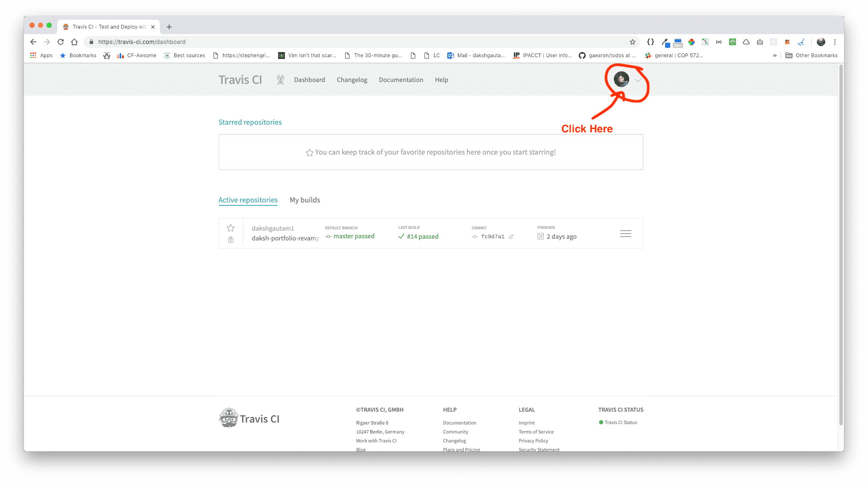Open footer Documentation link
868x483 pixels.
[459, 423]
